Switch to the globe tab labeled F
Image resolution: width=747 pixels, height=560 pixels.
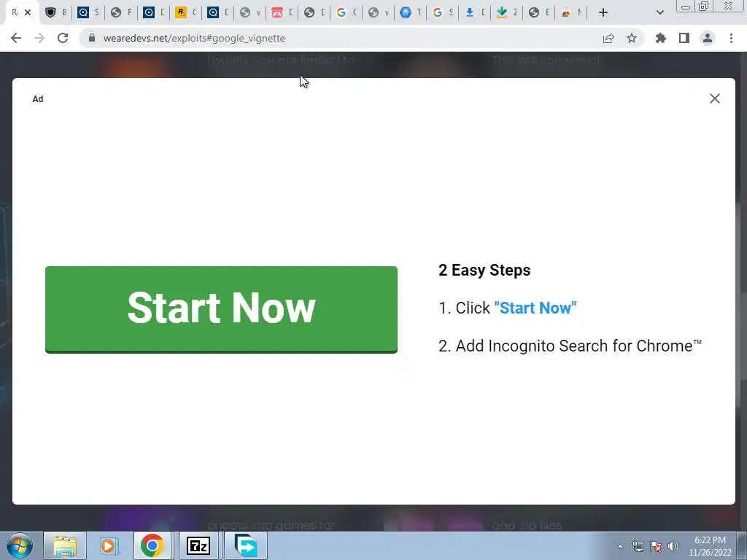point(120,13)
